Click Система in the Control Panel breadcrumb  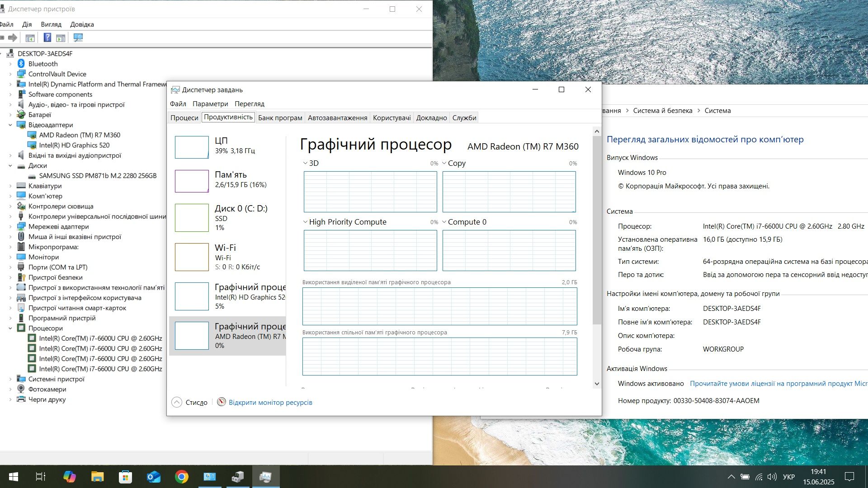pos(717,111)
